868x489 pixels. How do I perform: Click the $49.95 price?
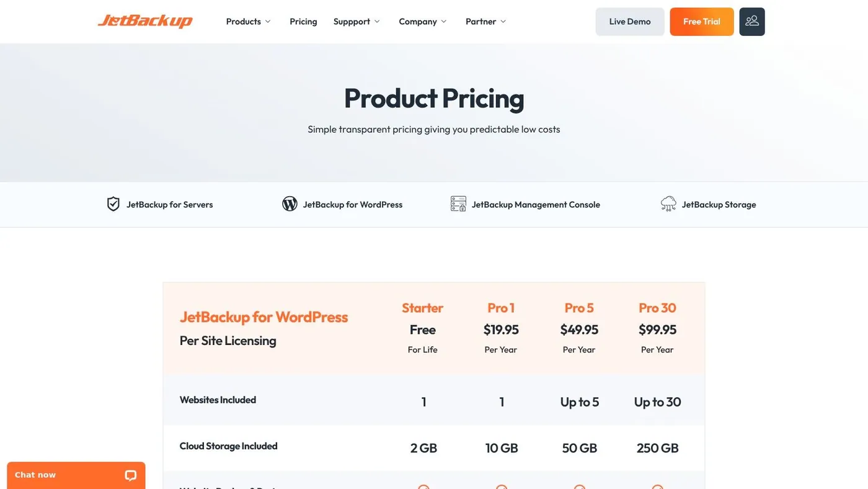tap(579, 330)
